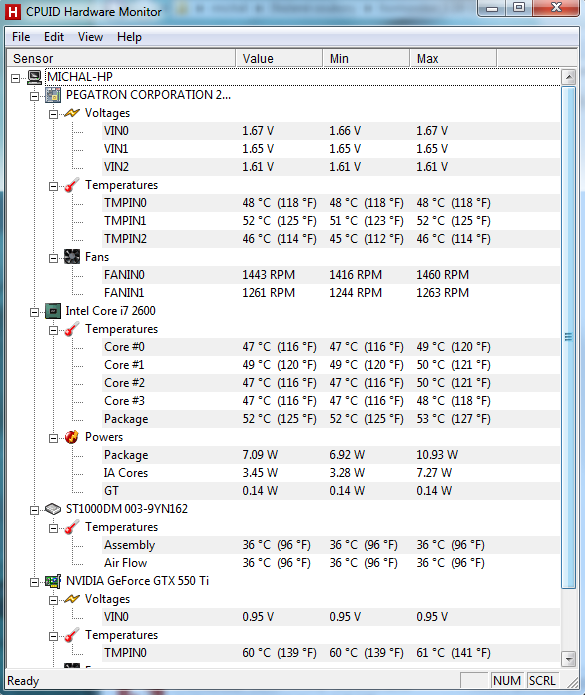Image resolution: width=585 pixels, height=695 pixels.
Task: Click the NVIDIA GeForce graphics card icon
Action: [53, 581]
